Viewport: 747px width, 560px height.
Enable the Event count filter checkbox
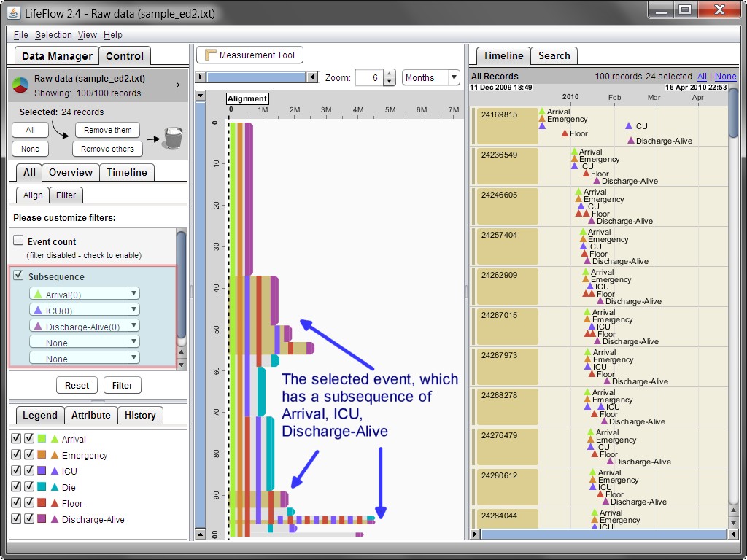point(18,241)
